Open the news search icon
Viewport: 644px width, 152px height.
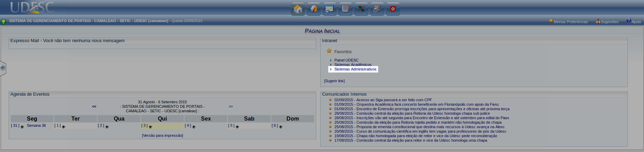(x=377, y=9)
